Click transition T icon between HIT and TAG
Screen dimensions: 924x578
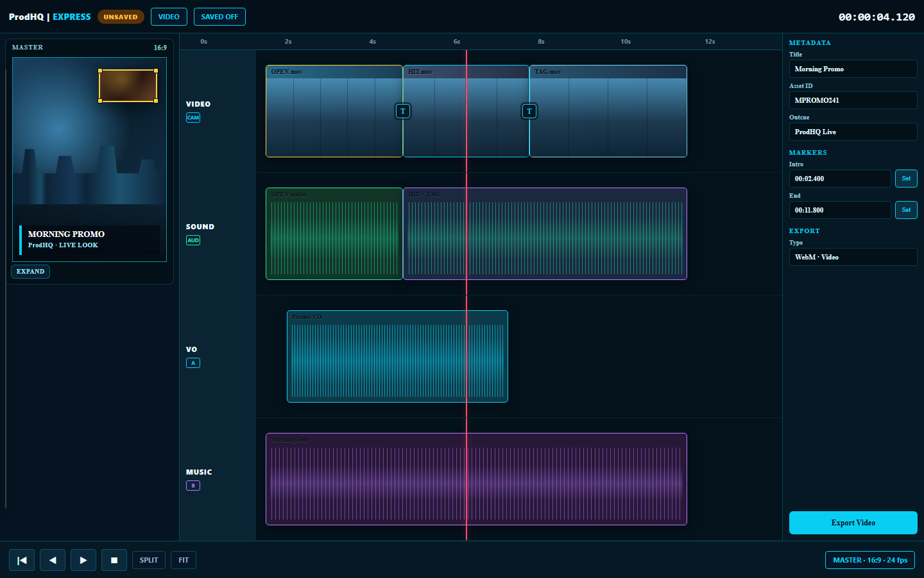[529, 111]
